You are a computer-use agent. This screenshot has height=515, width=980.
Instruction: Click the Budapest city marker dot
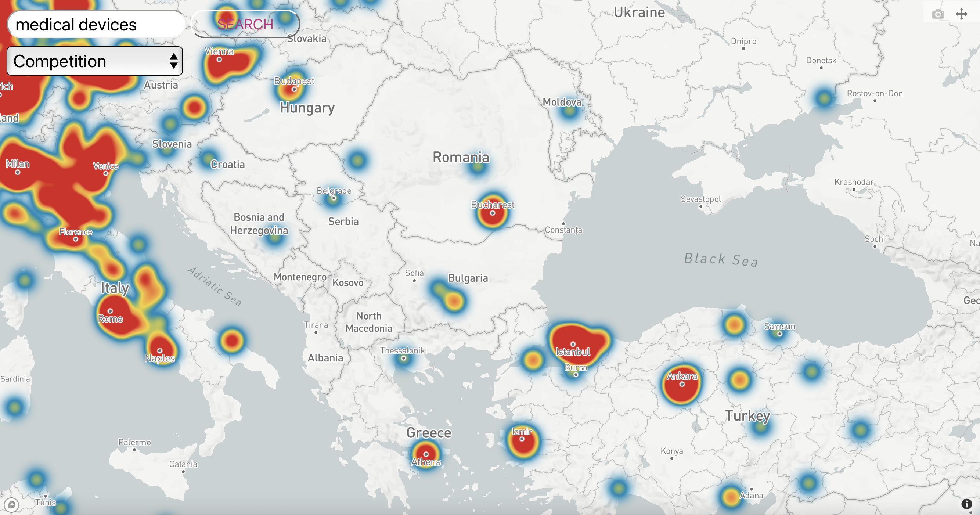click(x=294, y=89)
